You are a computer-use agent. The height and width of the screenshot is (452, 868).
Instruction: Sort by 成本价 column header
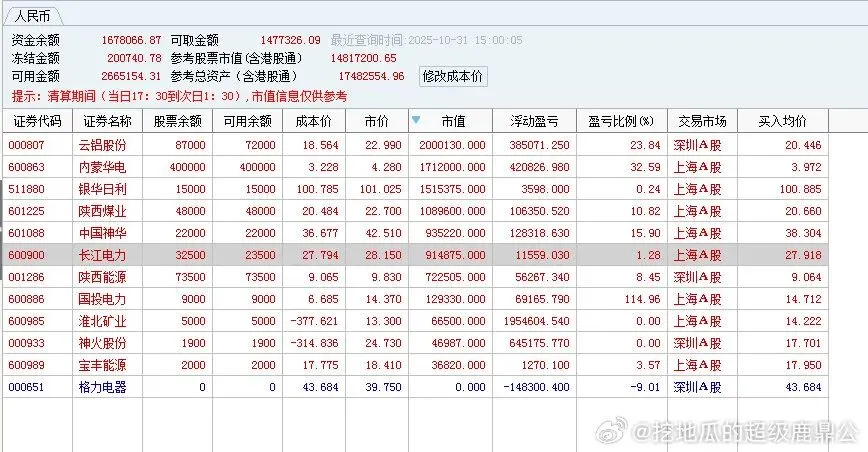click(314, 121)
